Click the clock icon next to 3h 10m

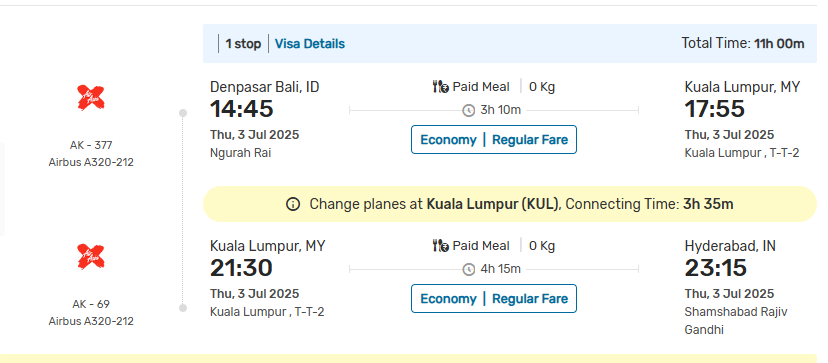point(468,110)
